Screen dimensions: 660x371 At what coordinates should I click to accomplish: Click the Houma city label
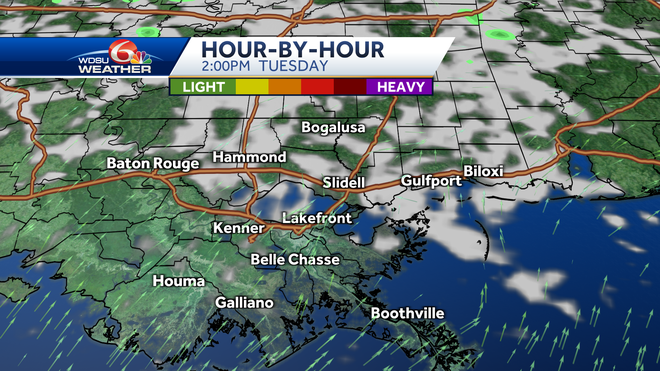pyautogui.click(x=178, y=281)
